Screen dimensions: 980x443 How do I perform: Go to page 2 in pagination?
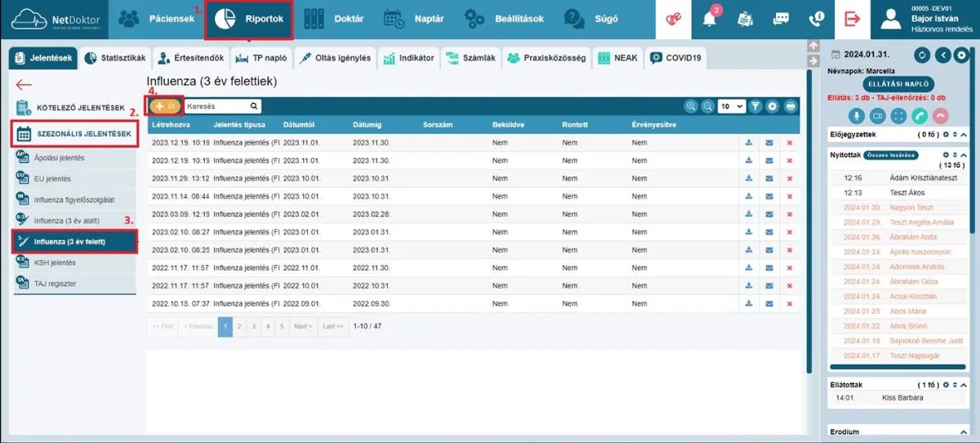(239, 326)
